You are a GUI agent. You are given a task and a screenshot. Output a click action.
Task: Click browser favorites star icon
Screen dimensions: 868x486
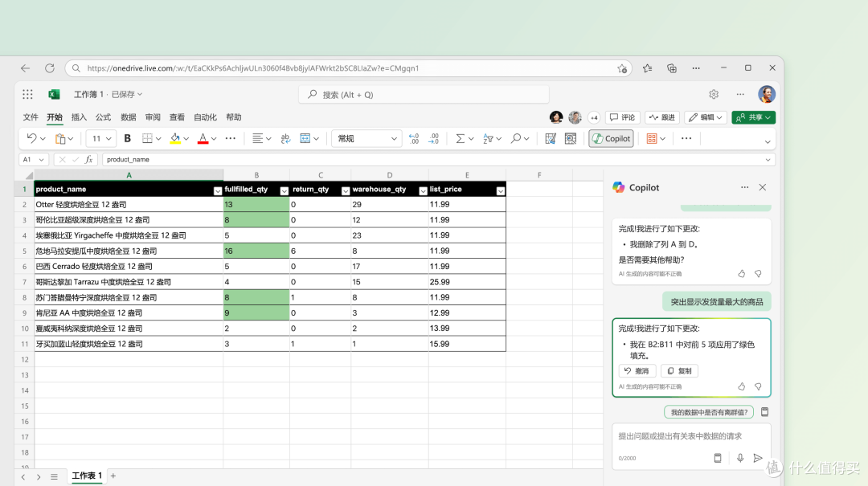coord(647,68)
